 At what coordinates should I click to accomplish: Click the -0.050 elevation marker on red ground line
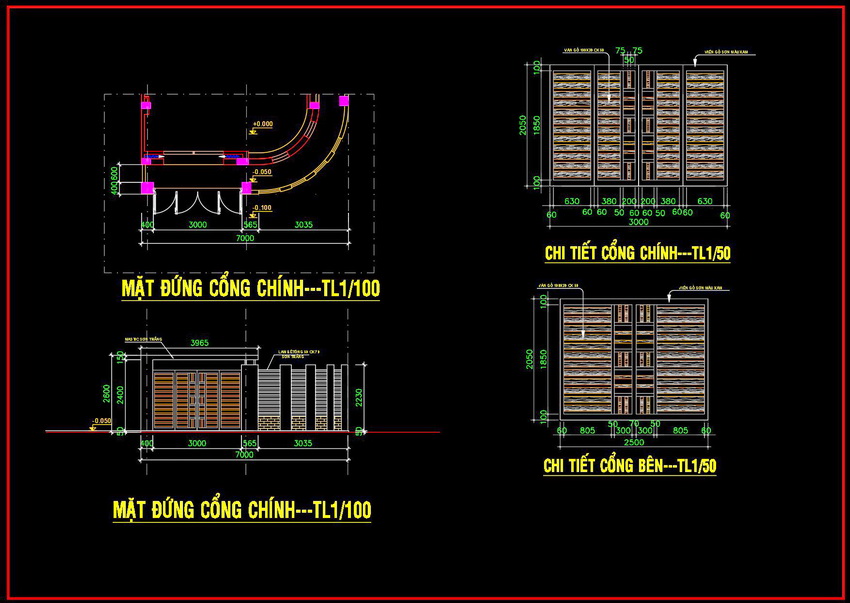tap(100, 421)
